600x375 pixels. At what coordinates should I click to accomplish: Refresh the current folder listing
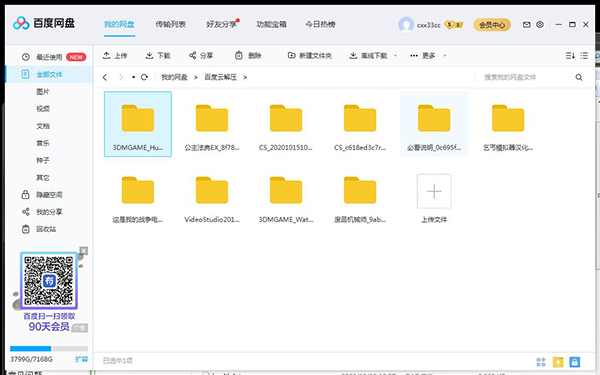point(144,77)
